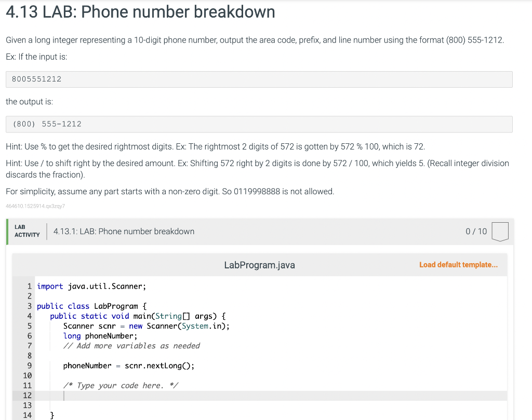
Task: Click the LabProgram.java tab header
Action: (259, 264)
